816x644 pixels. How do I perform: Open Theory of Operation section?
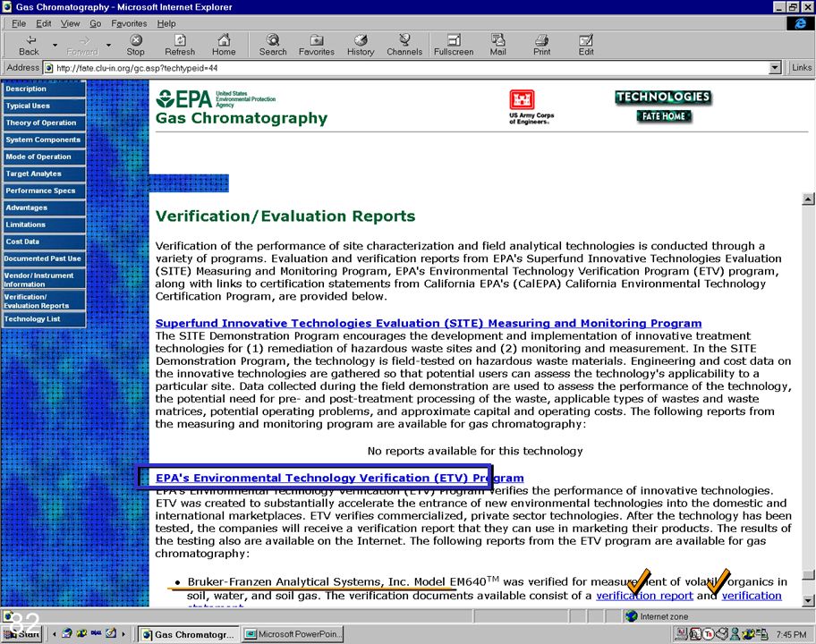tap(44, 123)
